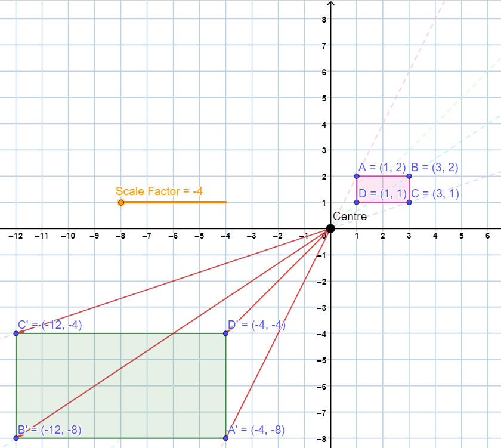This screenshot has width=501, height=448.
Task: Select image point D' at (-4, -4)
Action: [x=225, y=333]
